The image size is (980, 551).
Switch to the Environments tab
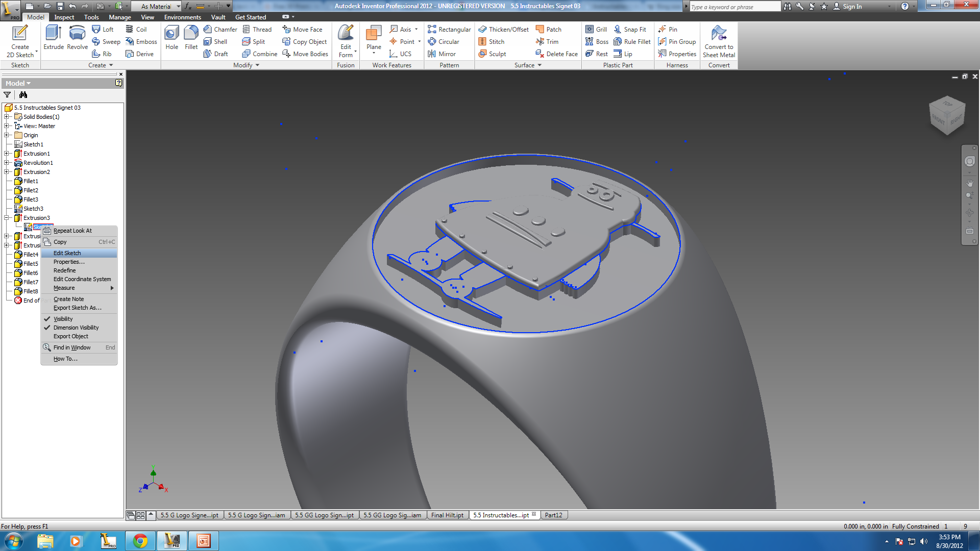(x=183, y=17)
